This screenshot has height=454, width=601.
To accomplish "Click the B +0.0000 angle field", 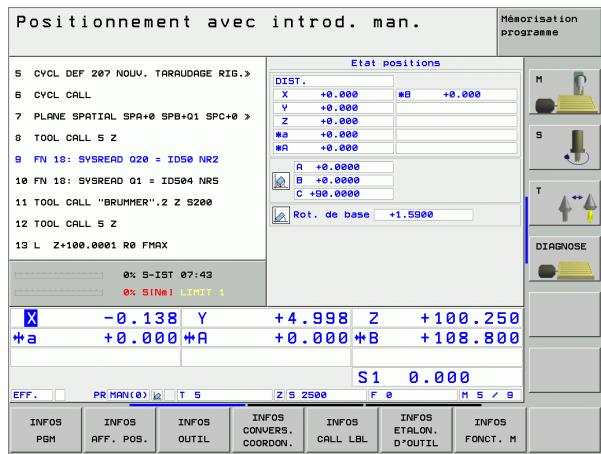I will tap(344, 181).
